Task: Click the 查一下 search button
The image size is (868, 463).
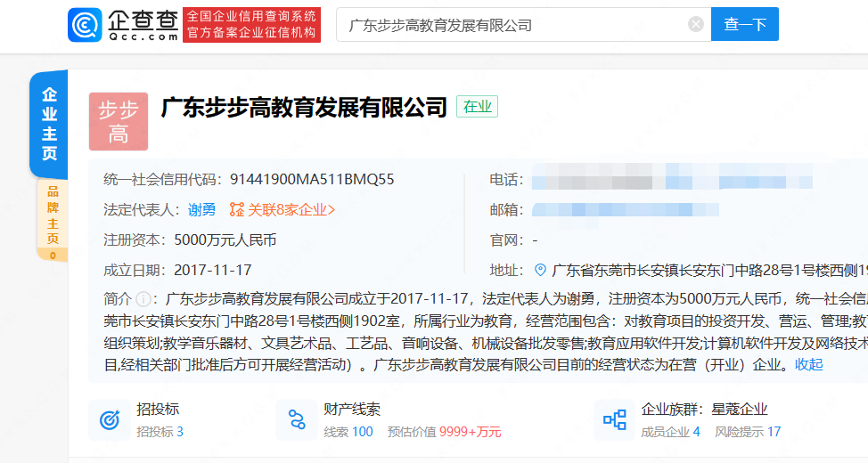Action: (x=744, y=24)
